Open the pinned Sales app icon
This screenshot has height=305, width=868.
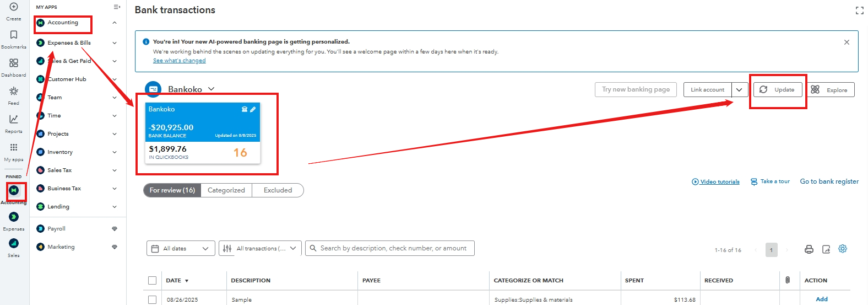coord(14,243)
